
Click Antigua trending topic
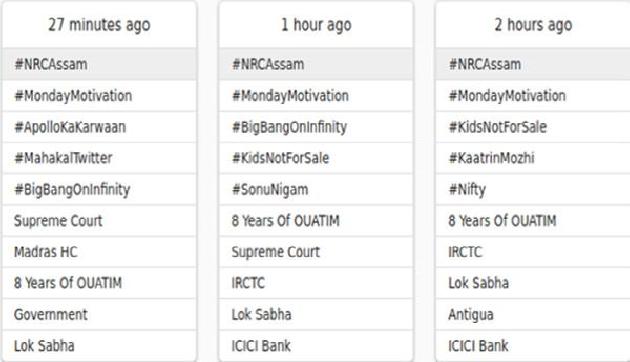click(x=533, y=314)
